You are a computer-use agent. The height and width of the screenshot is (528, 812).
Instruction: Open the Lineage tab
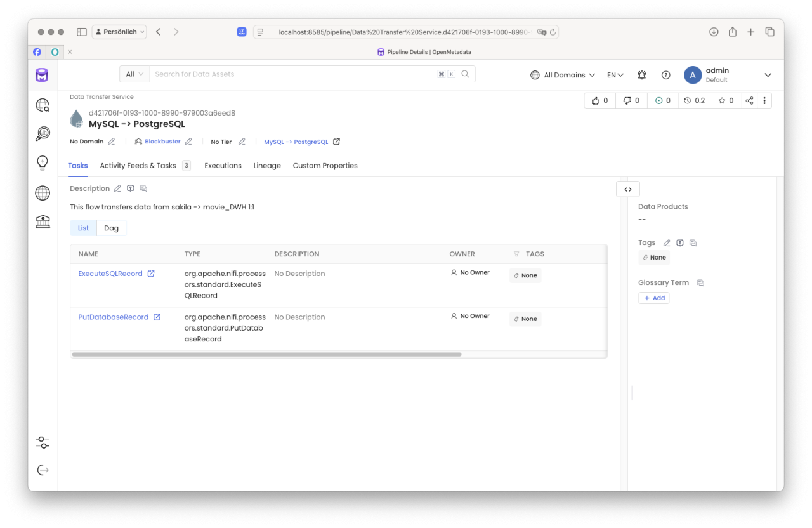[x=267, y=166]
